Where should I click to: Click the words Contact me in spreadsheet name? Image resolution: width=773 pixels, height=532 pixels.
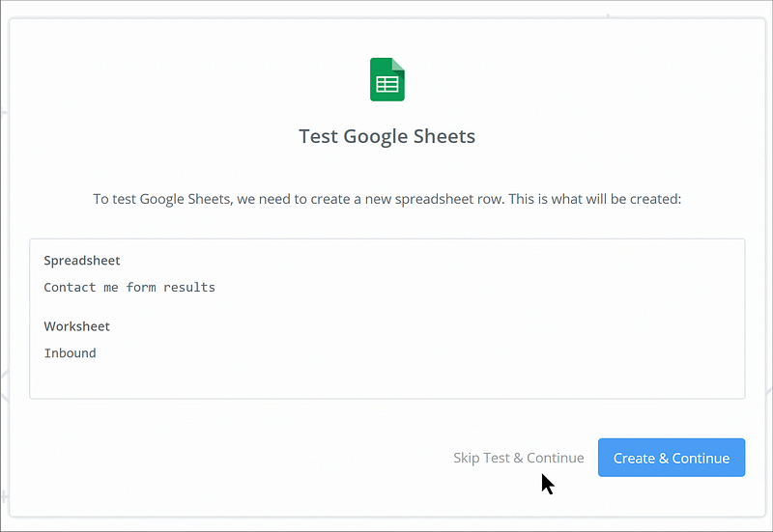tap(81, 287)
